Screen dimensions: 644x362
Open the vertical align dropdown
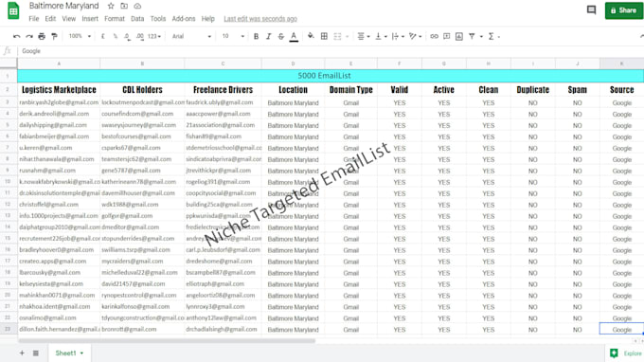pyautogui.click(x=381, y=36)
